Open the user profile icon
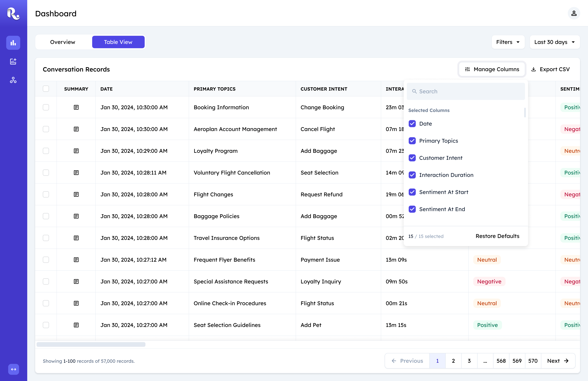Image resolution: width=588 pixels, height=381 pixels. coord(574,13)
